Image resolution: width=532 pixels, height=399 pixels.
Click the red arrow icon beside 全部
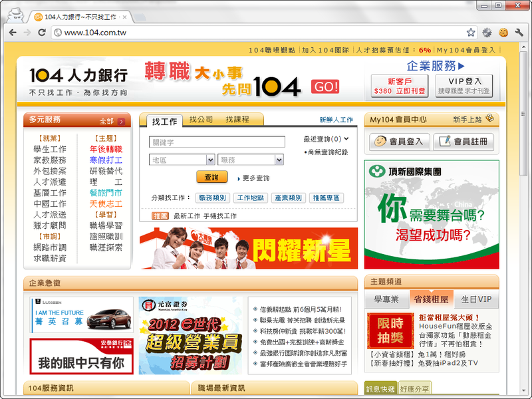[122, 122]
